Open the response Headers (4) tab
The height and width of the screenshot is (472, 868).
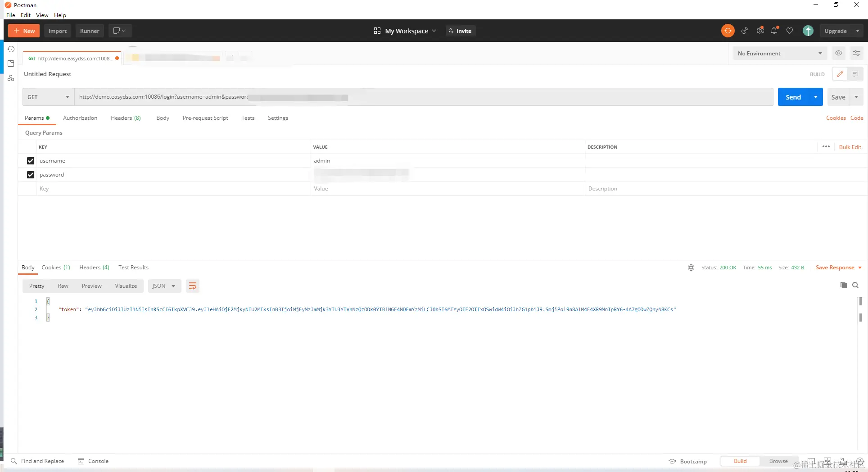pos(94,268)
